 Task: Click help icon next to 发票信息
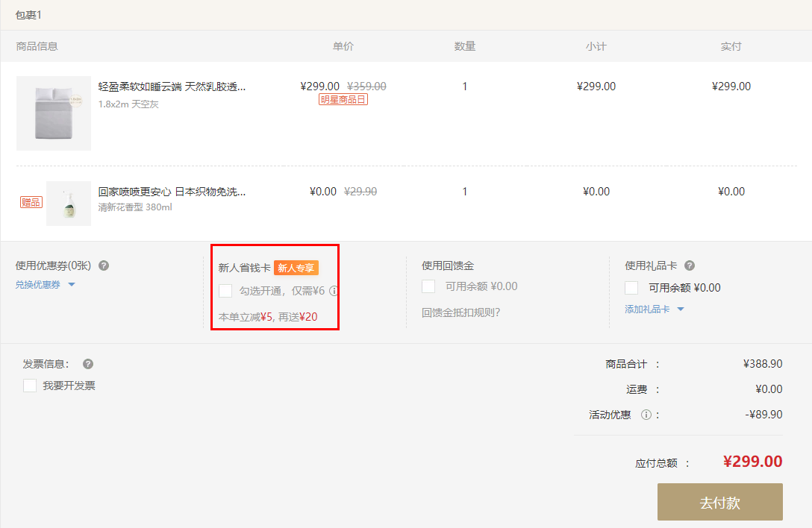(88, 364)
